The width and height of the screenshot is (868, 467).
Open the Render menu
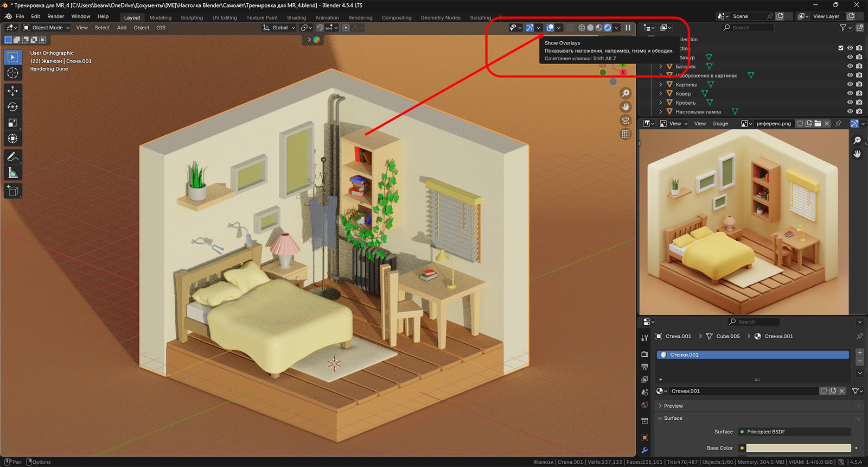click(55, 16)
